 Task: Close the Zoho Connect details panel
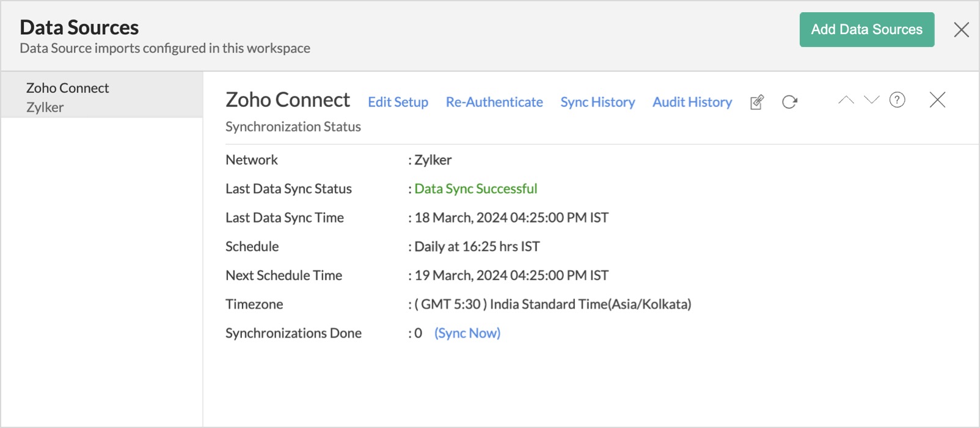[x=937, y=100]
